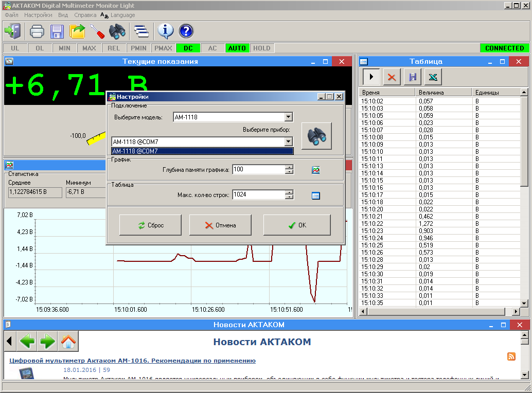This screenshot has width=532, height=393.
Task: Click the OL indicator
Action: coord(40,48)
